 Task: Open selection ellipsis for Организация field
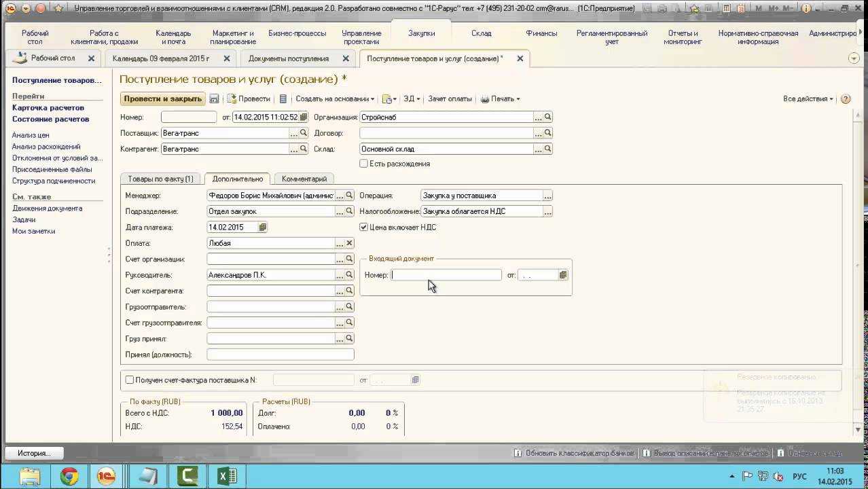point(538,117)
